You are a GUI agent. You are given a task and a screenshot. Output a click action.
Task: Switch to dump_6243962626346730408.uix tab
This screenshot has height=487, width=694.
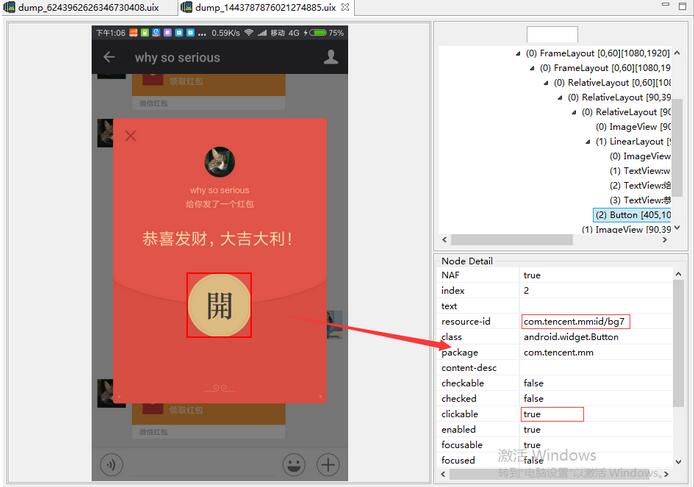83,8
